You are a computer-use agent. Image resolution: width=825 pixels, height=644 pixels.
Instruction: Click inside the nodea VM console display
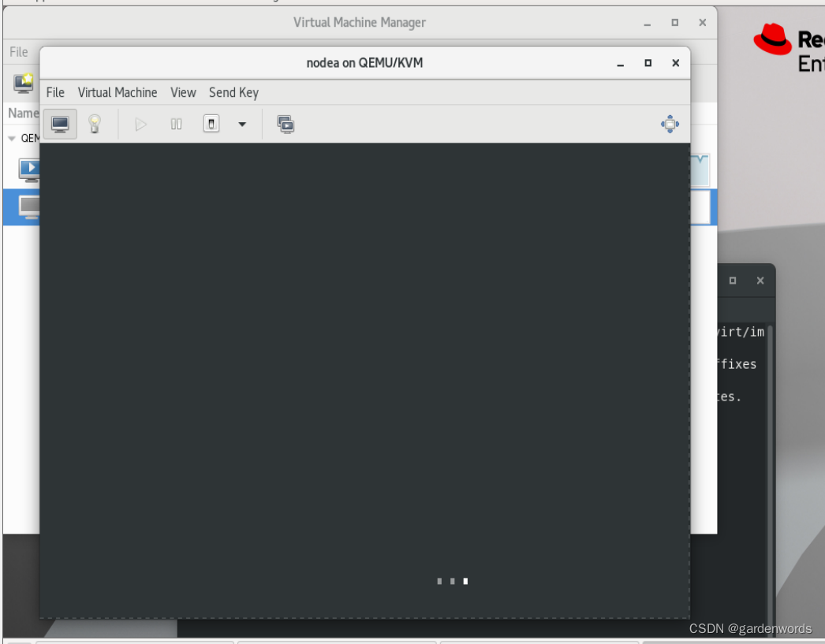364,380
